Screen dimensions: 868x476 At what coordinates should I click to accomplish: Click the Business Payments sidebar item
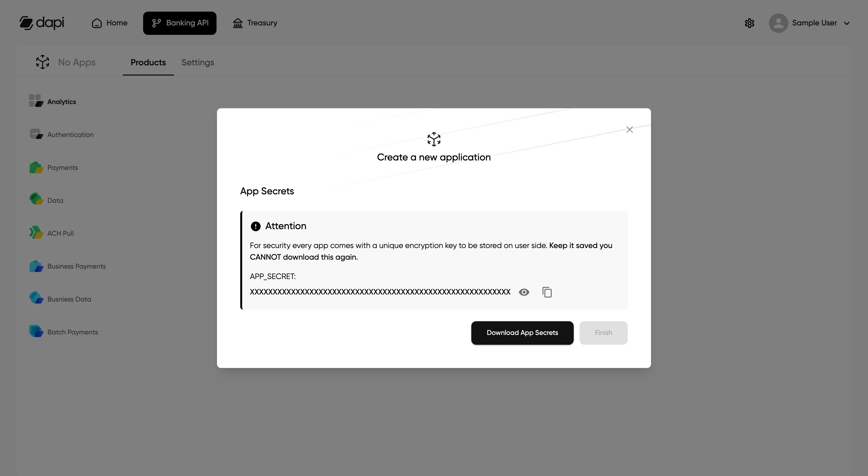(x=76, y=267)
